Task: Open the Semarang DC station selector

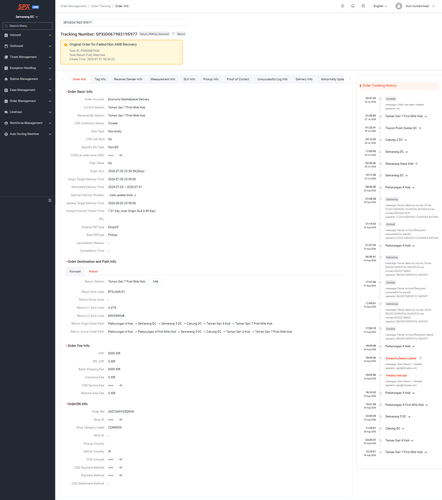Action: 27,17
